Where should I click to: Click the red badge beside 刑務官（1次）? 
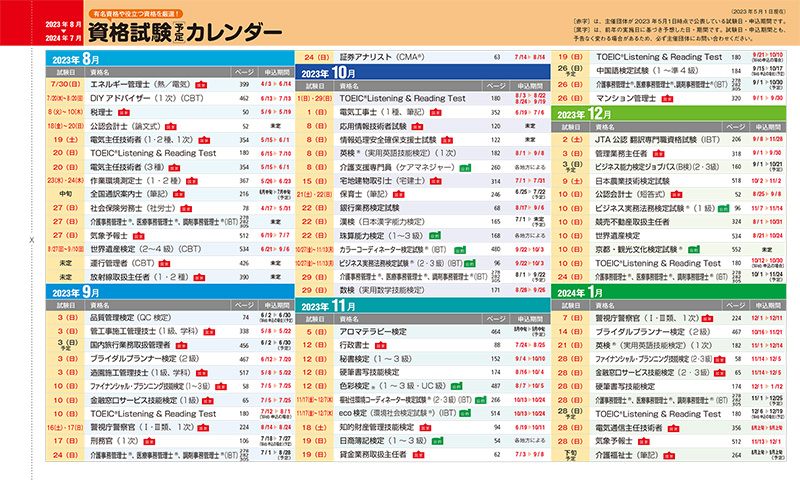pos(149,441)
